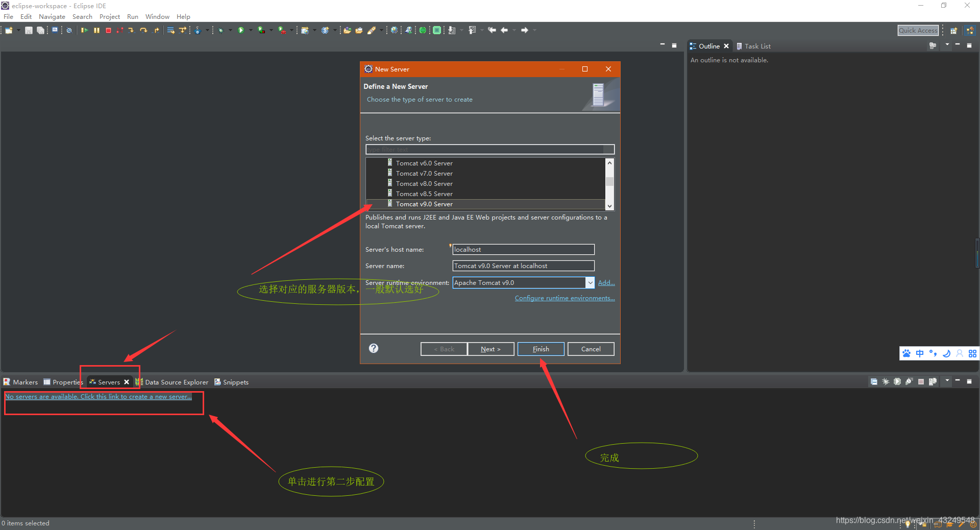Image resolution: width=980 pixels, height=530 pixels.
Task: Open the Servers view menu dropdown arrow
Action: (x=947, y=380)
